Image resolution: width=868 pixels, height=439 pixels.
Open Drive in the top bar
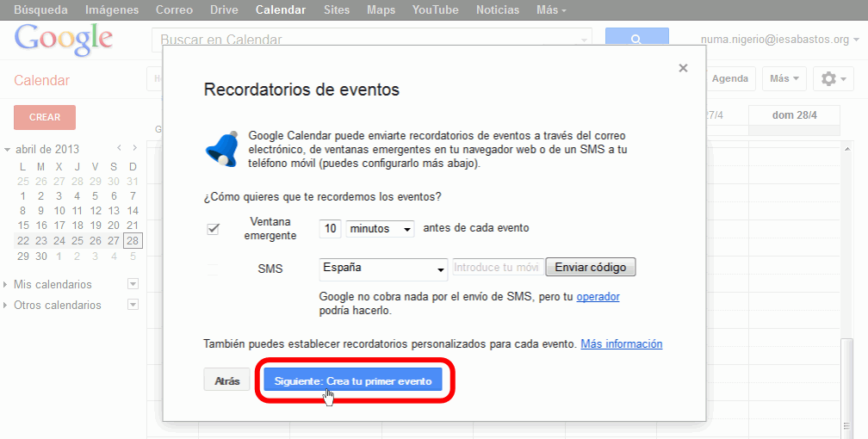(x=224, y=9)
